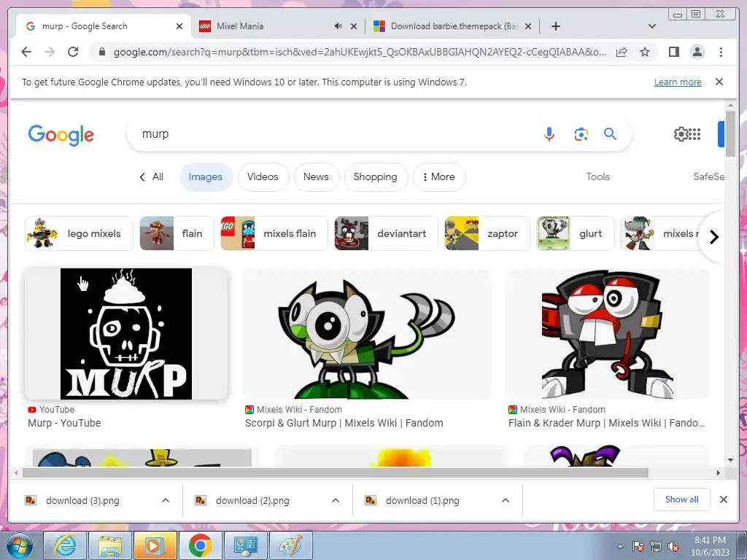Select the deviantart suggestion chip
The height and width of the screenshot is (560, 747).
387,233
